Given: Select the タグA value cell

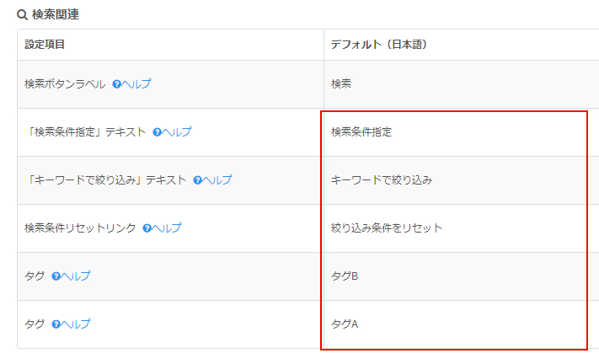Looking at the screenshot, I should coord(461,324).
